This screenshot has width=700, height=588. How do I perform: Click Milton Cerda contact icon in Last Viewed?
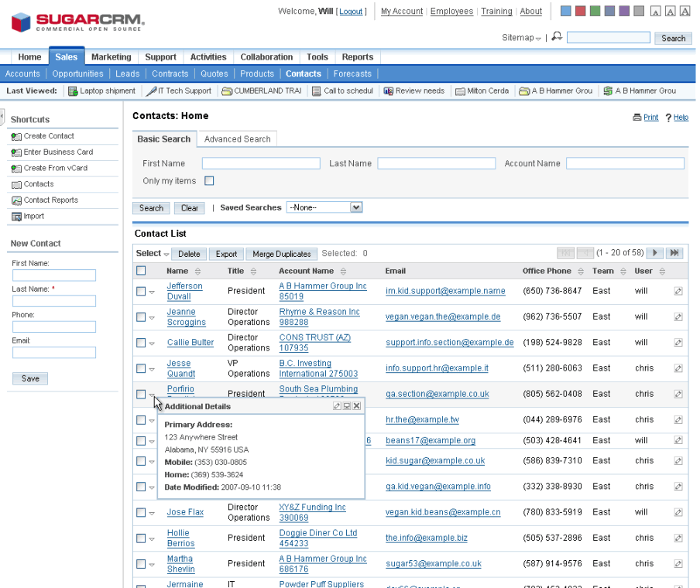click(x=460, y=91)
